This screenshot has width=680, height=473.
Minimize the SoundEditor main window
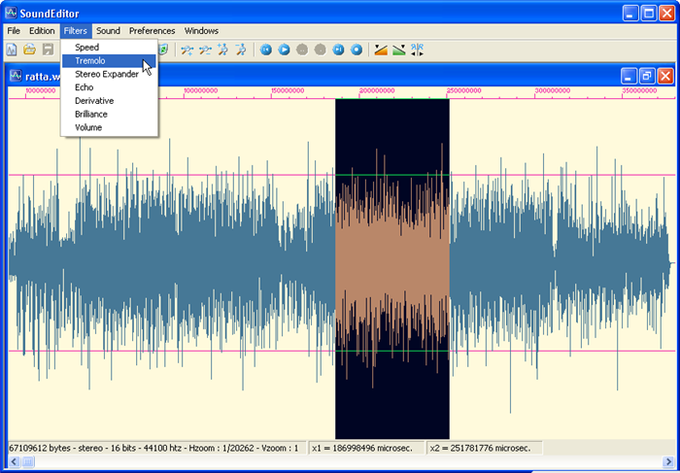[x=631, y=13]
